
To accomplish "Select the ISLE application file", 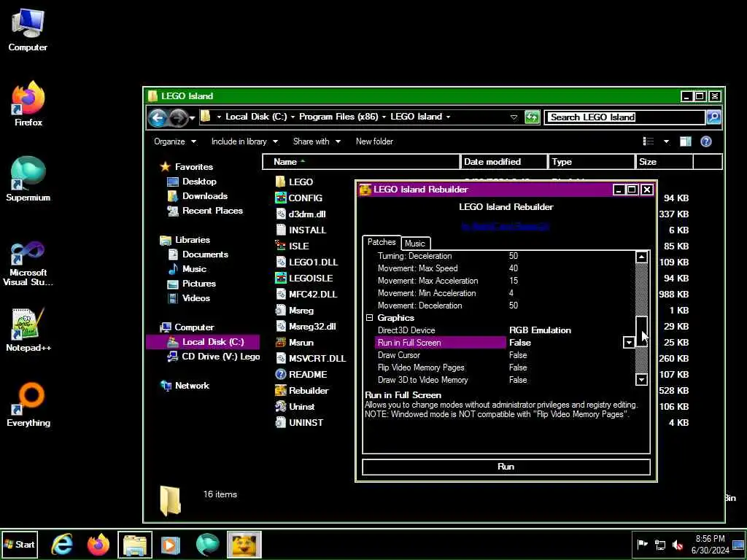I will pyautogui.click(x=292, y=246).
